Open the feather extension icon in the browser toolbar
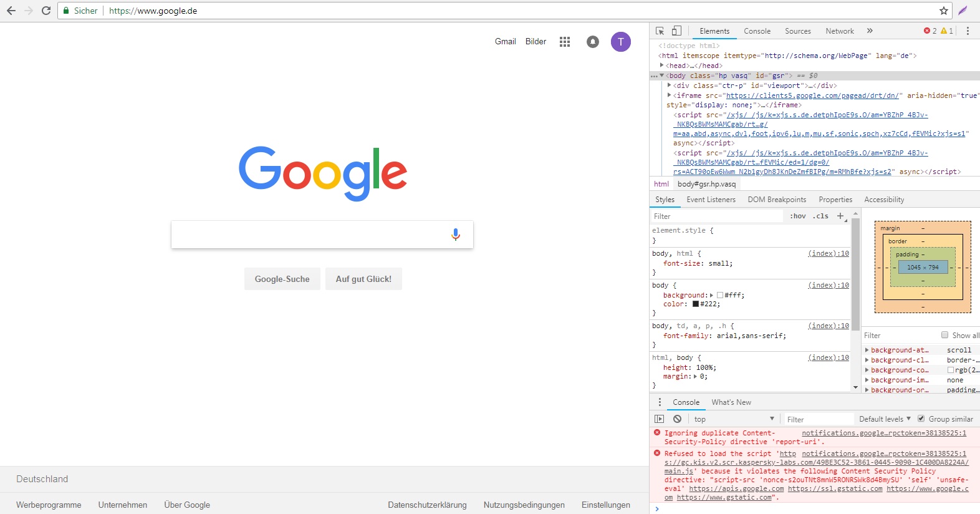 point(963,11)
